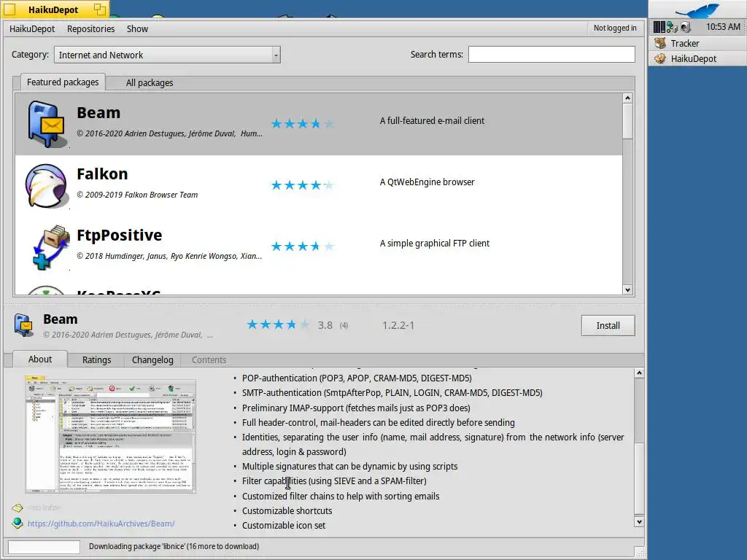747x560 pixels.
Task: Click 'A simple graphical FTP client' description
Action: pyautogui.click(x=435, y=244)
